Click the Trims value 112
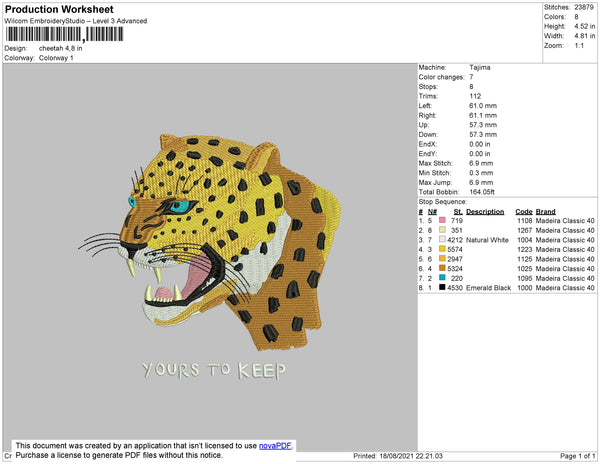Image resolution: width=600 pixels, height=464 pixels. [x=475, y=96]
